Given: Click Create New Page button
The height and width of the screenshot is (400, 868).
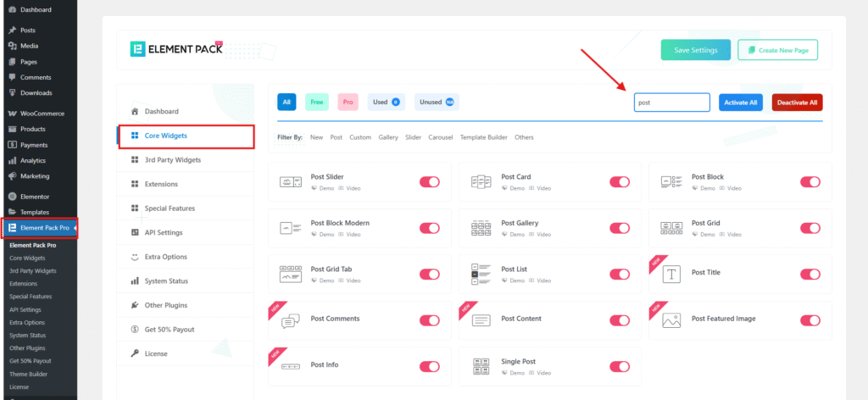Looking at the screenshot, I should coord(778,50).
